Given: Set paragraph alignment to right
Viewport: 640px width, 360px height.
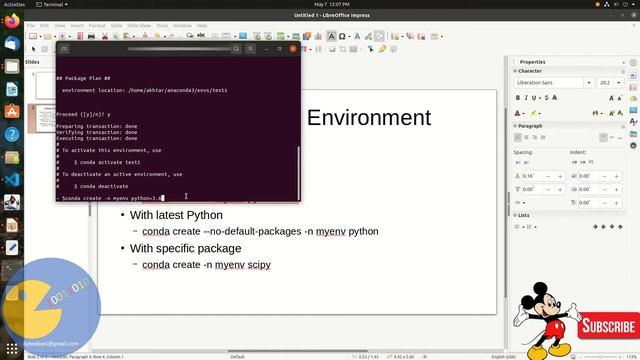Looking at the screenshot, I should [x=534, y=138].
